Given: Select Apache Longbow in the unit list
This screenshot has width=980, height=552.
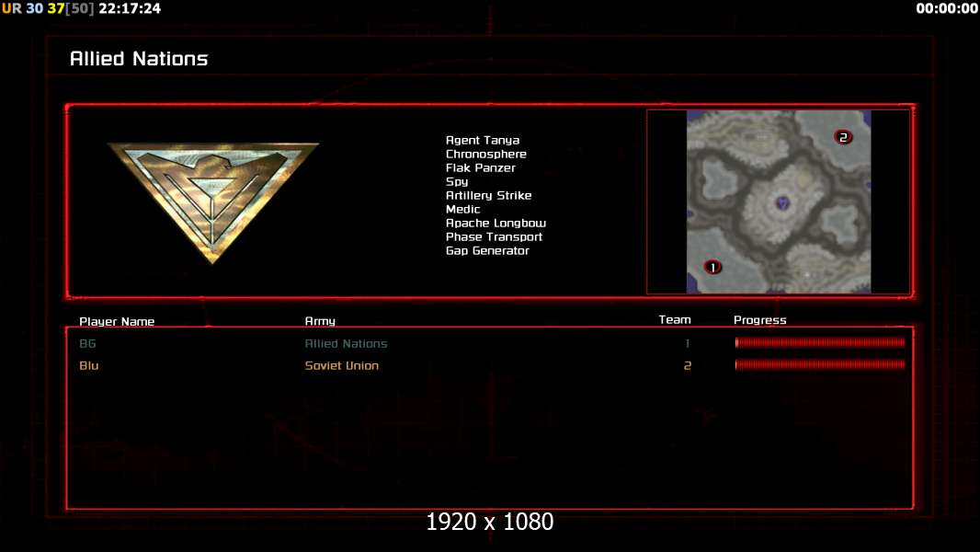Looking at the screenshot, I should coord(496,224).
